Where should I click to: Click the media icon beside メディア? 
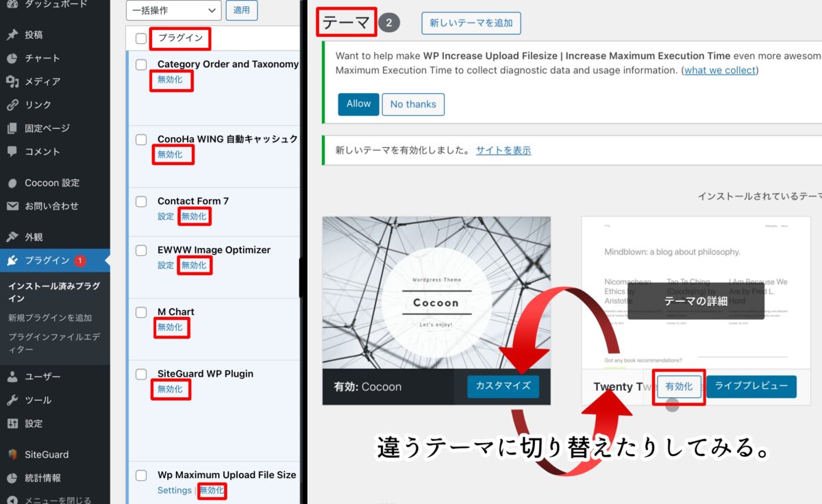(12, 81)
